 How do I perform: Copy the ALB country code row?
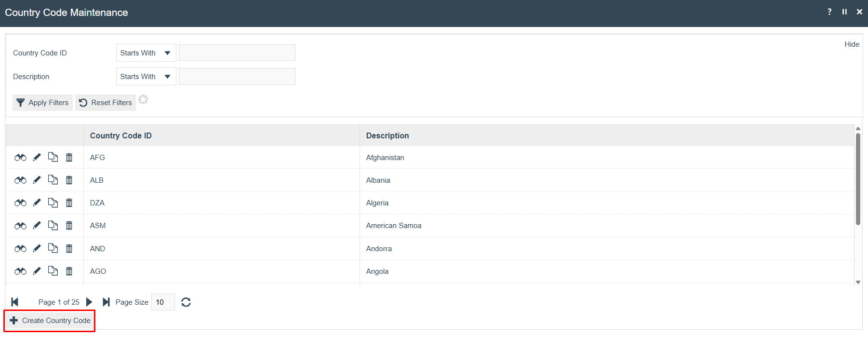(53, 180)
